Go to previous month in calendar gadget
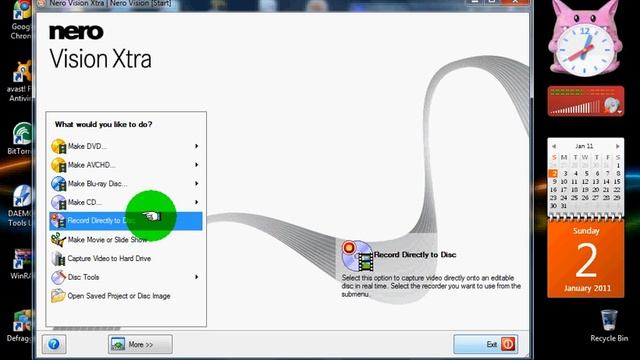This screenshot has height=360, width=640. [554, 146]
